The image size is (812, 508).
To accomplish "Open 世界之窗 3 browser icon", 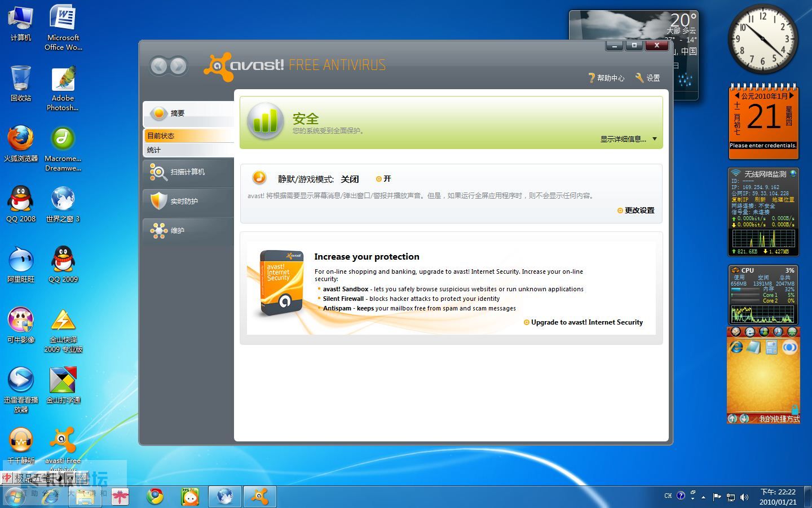I will [x=63, y=204].
